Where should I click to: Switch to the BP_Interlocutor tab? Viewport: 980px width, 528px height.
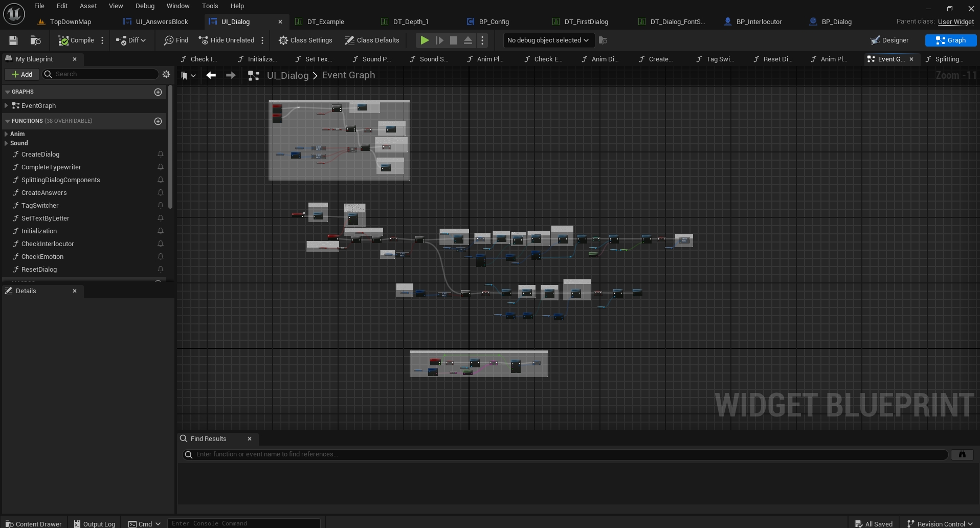pos(758,22)
